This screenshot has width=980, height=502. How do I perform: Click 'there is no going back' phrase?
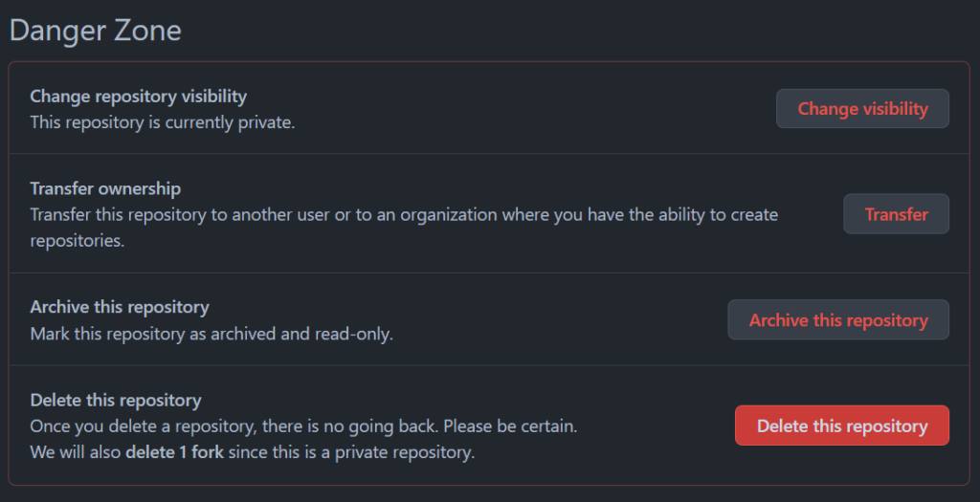click(x=353, y=426)
